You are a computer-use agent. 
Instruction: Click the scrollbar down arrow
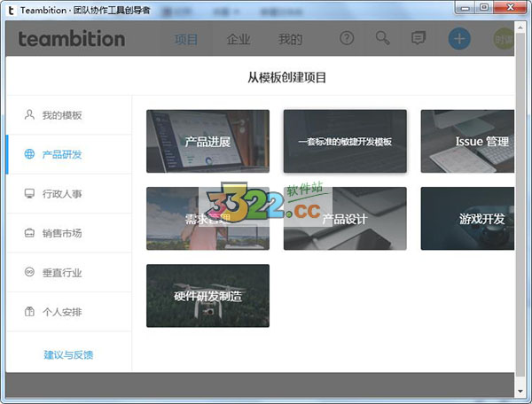(520, 390)
